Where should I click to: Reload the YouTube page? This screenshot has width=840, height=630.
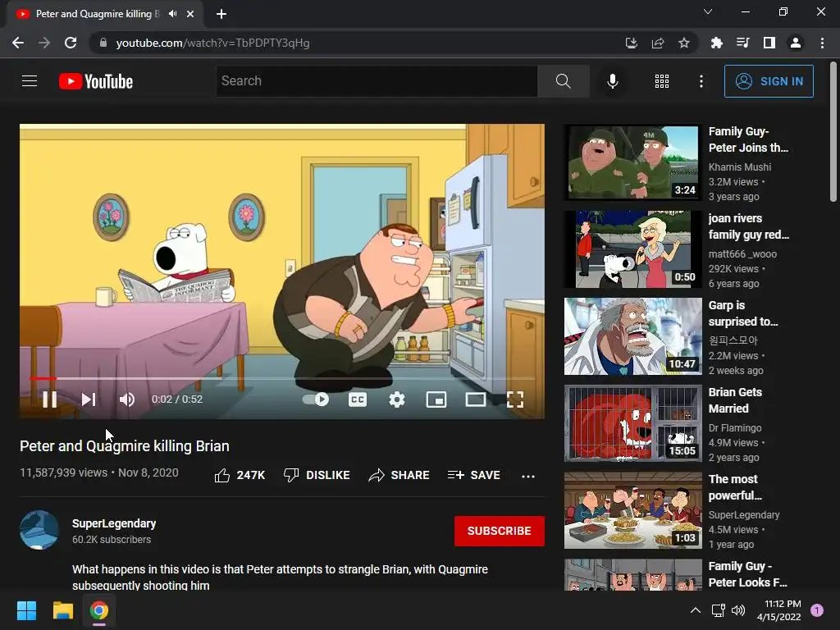tap(71, 43)
